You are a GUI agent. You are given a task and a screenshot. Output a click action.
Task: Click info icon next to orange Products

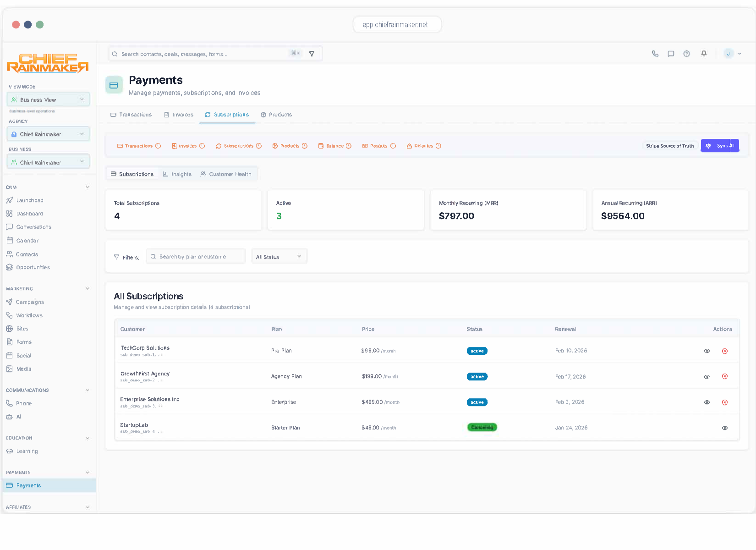(305, 146)
